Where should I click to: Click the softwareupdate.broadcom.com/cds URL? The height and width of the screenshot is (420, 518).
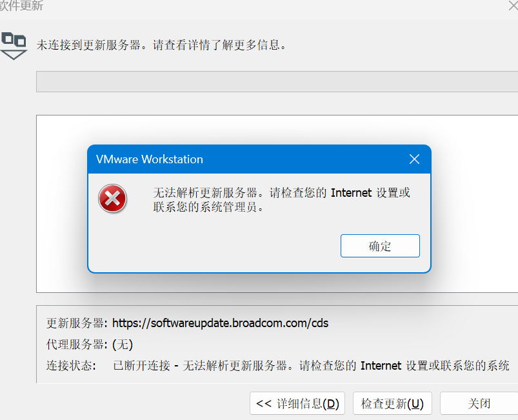221,323
